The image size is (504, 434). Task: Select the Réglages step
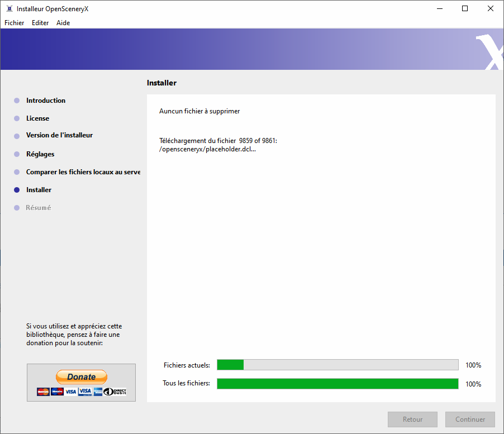coord(40,154)
